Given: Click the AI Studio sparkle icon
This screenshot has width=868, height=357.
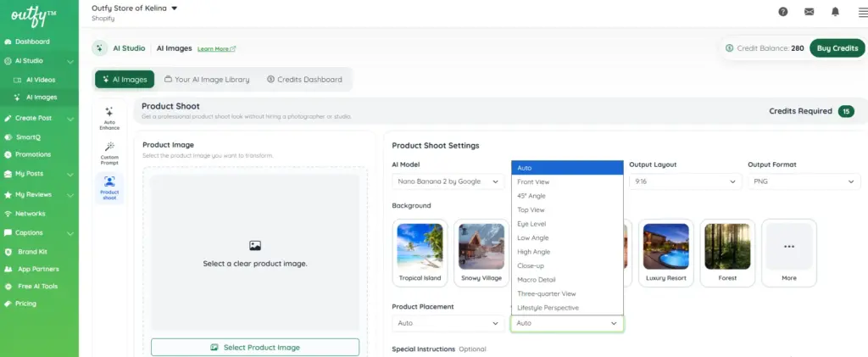Looking at the screenshot, I should [x=100, y=48].
